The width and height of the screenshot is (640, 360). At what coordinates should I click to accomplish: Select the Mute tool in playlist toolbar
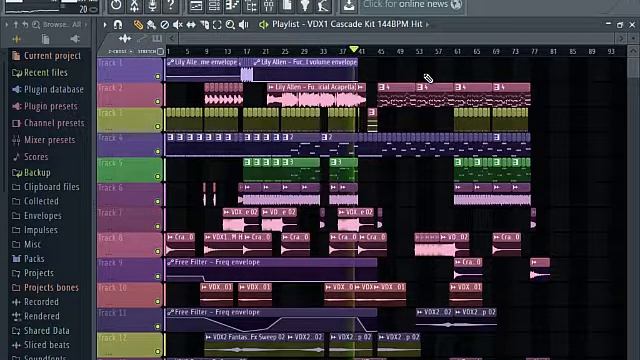(178, 25)
